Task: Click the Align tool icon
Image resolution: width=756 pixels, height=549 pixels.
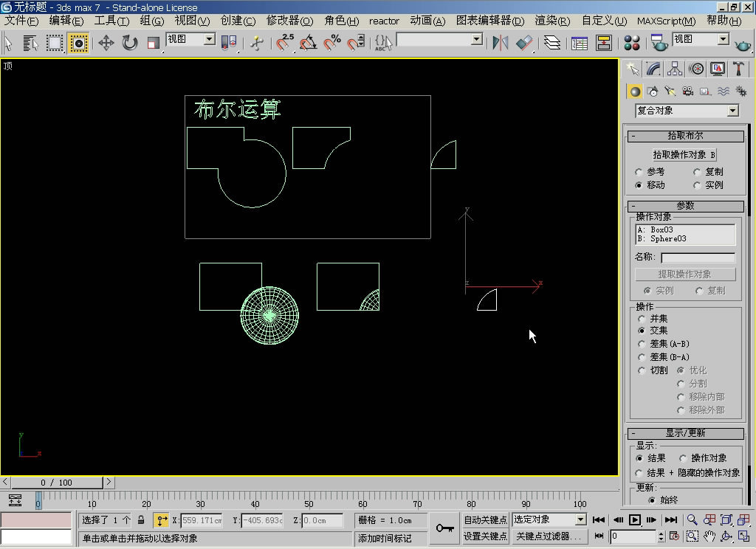Action: [524, 43]
